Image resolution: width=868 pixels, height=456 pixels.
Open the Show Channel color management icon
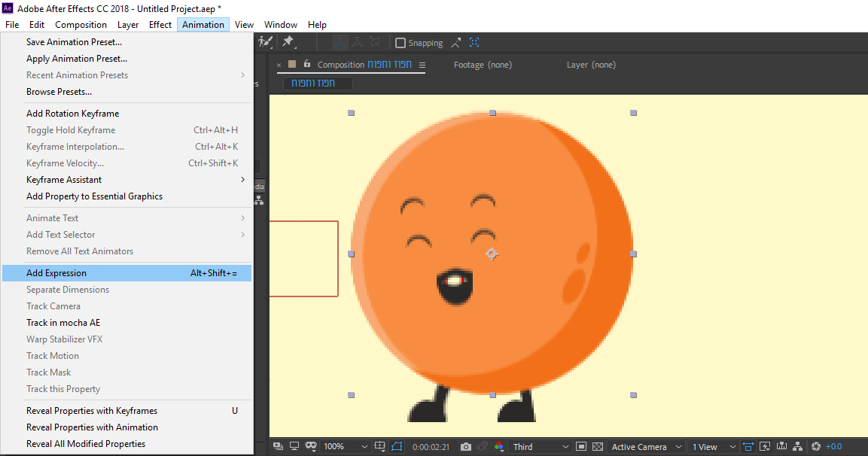[499, 447]
